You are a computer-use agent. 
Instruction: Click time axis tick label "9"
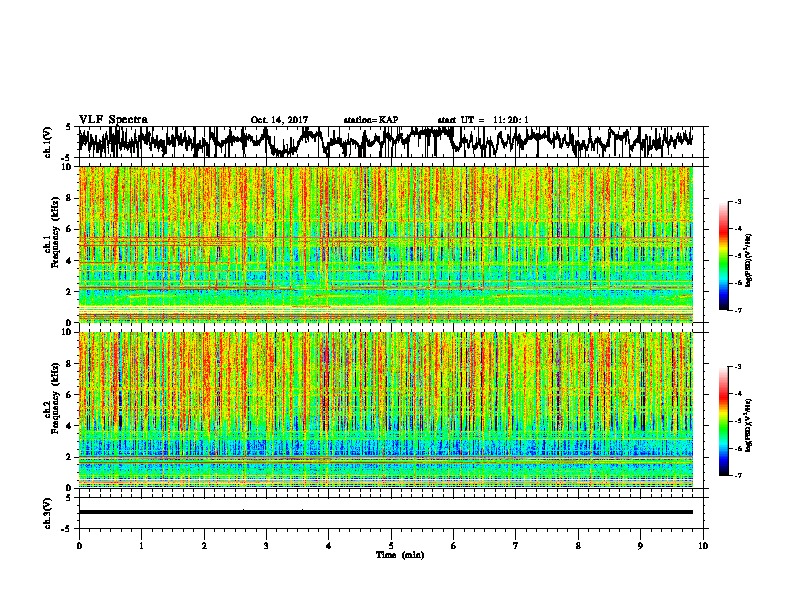coord(640,546)
